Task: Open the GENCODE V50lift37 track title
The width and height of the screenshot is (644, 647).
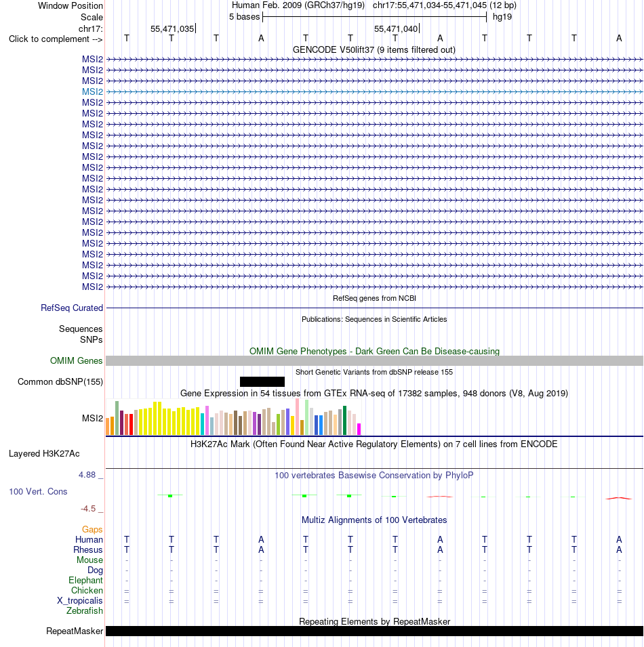Action: [x=374, y=50]
